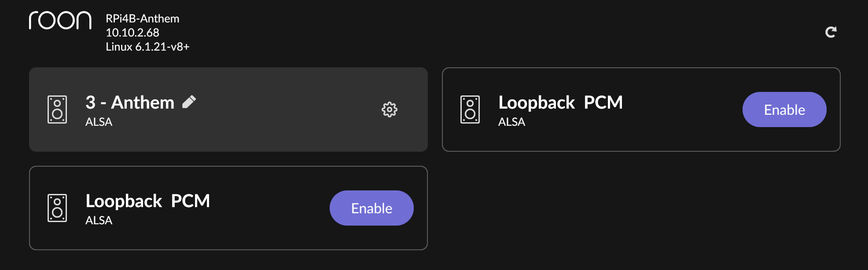Viewport: 868px width, 270px height.
Task: Click the refresh icon in the header
Action: (831, 32)
